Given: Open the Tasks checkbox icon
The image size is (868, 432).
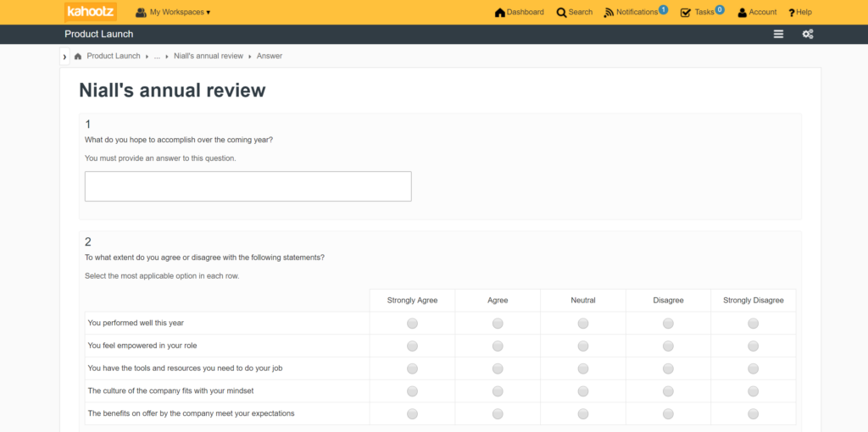Looking at the screenshot, I should pos(685,12).
